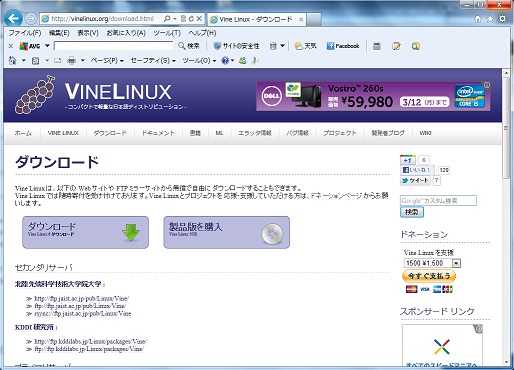Open the ツール(T) menu
This screenshot has width=514, height=370.
(167, 33)
